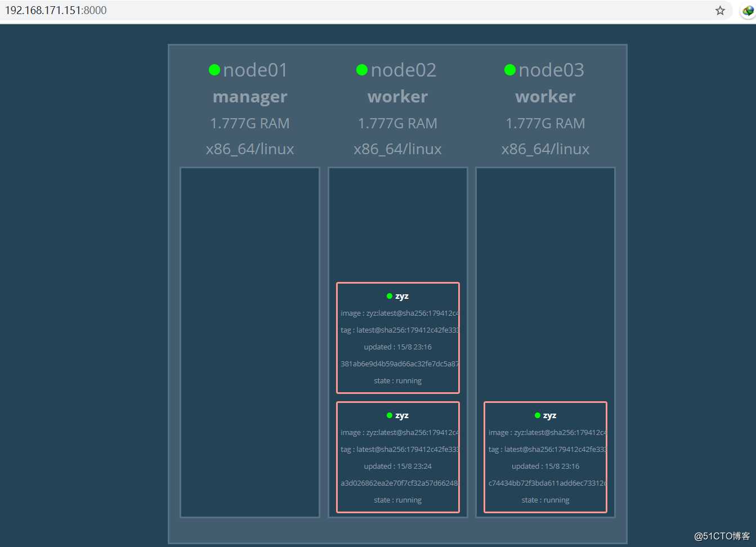Screen dimensions: 756x547
Task: Click the green status dot beside node03
Action: click(x=510, y=70)
